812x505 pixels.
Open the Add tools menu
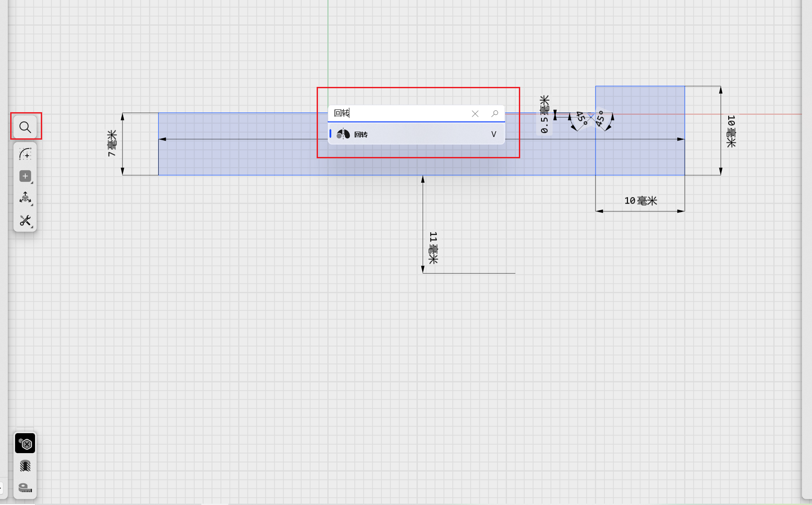pyautogui.click(x=25, y=176)
